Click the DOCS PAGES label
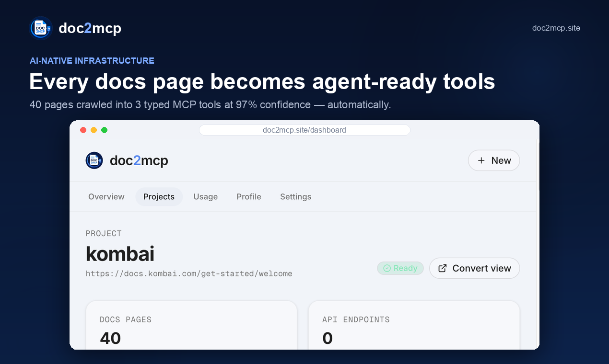 [126, 319]
